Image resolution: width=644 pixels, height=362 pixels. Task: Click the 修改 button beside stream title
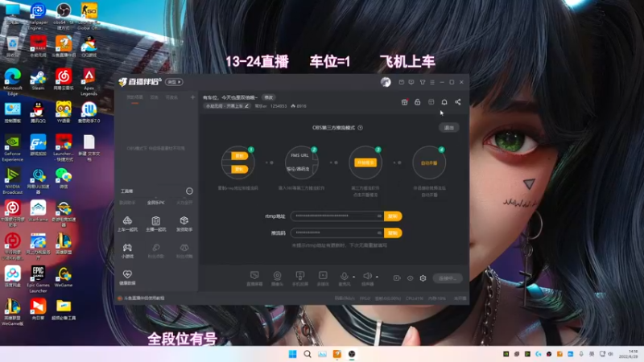pos(268,97)
